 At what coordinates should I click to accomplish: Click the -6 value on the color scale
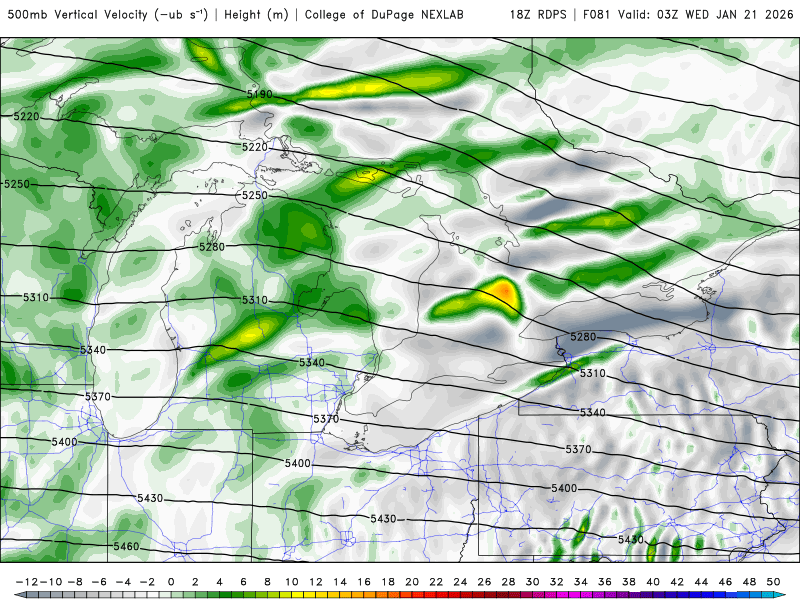(x=99, y=582)
